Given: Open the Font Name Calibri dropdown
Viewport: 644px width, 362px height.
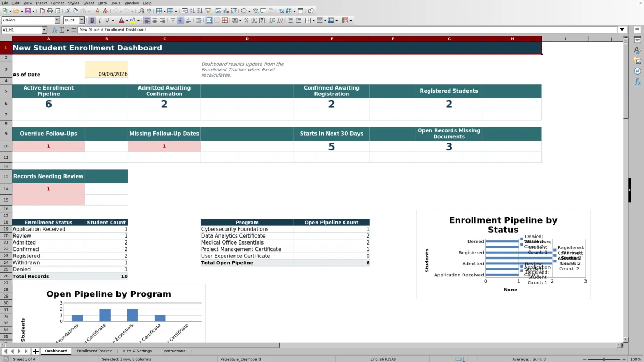Looking at the screenshot, I should 57,20.
